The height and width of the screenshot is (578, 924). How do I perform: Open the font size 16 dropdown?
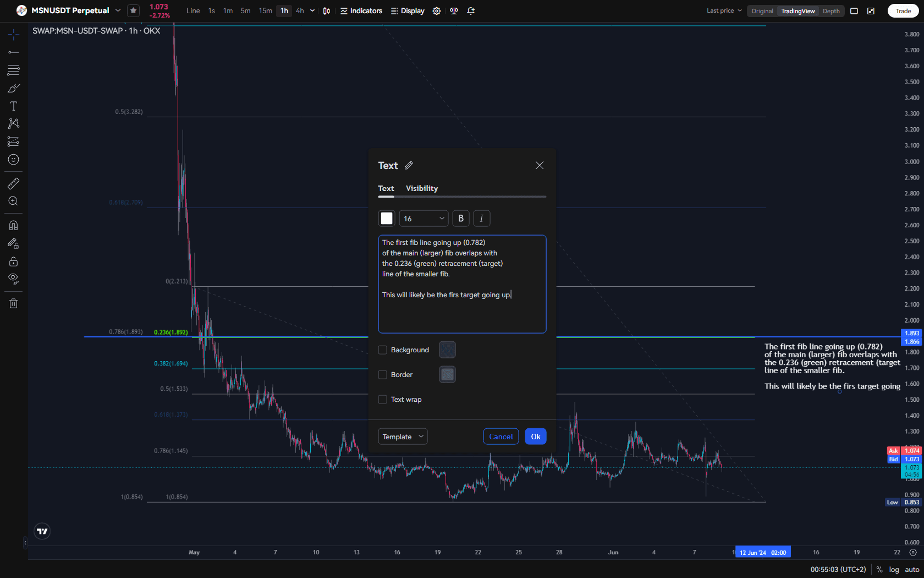coord(424,219)
